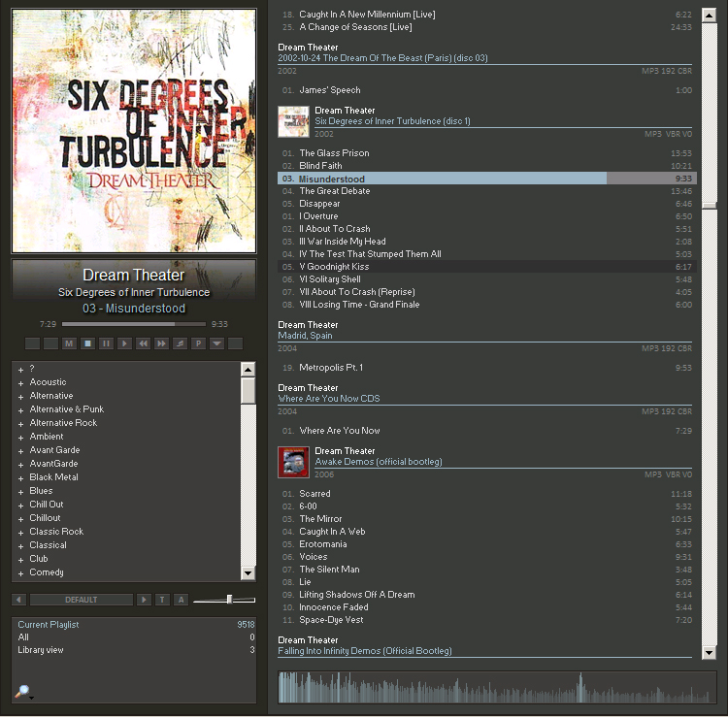
Task: Select the Avant Garde genre
Action: (x=54, y=450)
